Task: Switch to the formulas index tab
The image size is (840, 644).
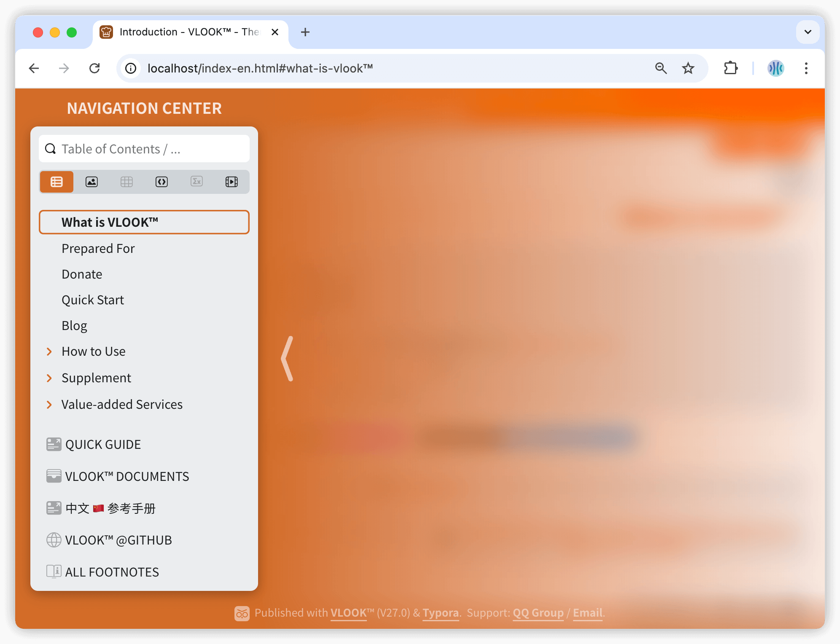Action: pyautogui.click(x=197, y=182)
